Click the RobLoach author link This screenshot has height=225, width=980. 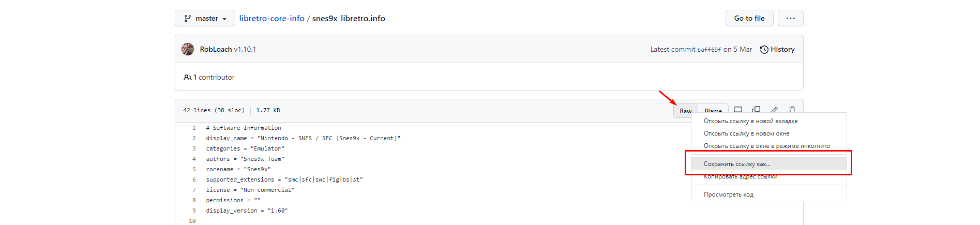click(x=216, y=49)
